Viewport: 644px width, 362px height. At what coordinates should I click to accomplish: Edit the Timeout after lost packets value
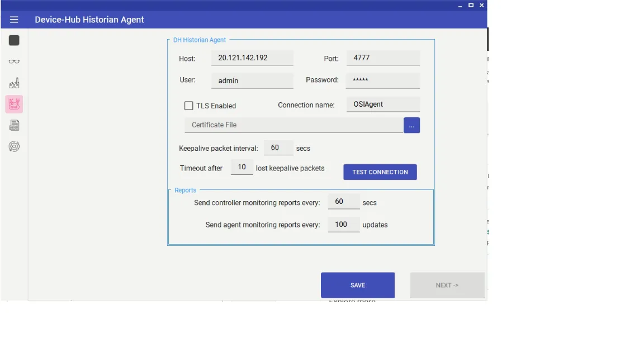(242, 168)
